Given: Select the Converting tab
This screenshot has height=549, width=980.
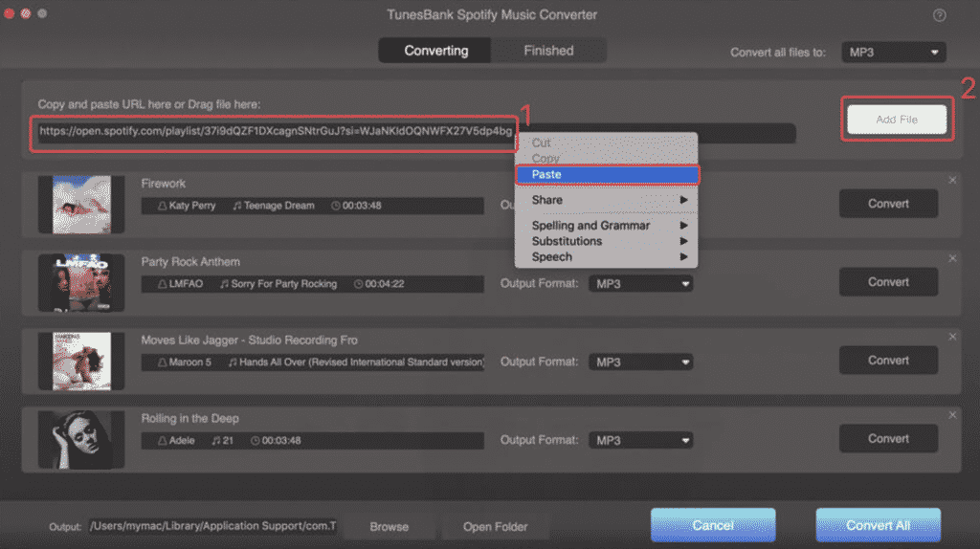Looking at the screenshot, I should (x=435, y=51).
